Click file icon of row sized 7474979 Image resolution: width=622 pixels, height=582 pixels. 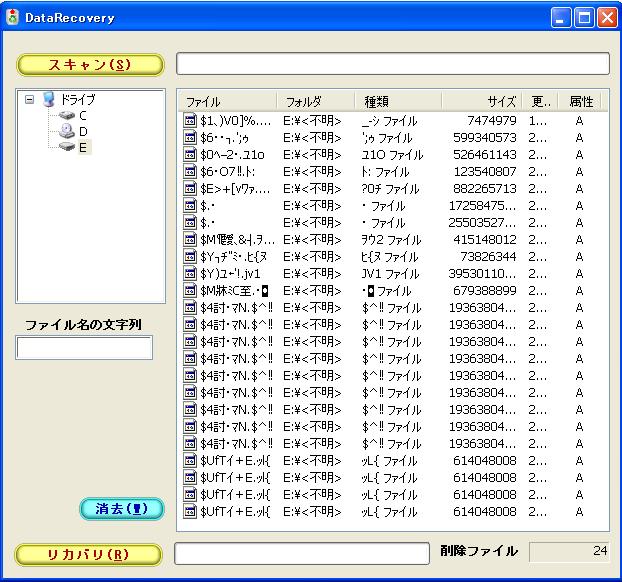(190, 120)
